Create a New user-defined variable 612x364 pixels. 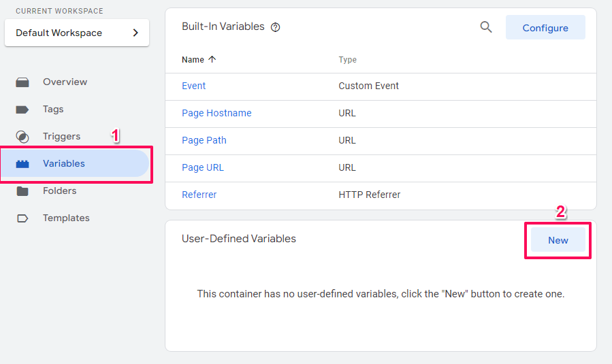click(558, 240)
